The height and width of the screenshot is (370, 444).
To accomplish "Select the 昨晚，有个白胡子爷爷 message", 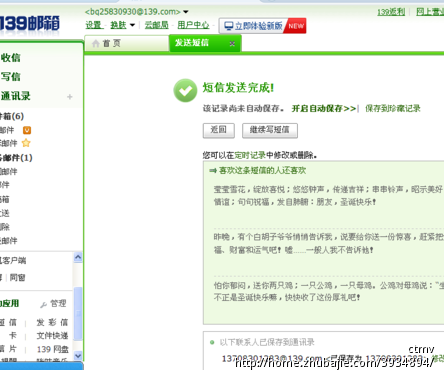I will pyautogui.click(x=328, y=243).
